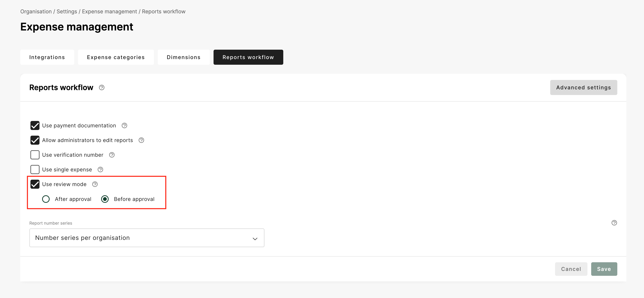Click the Advanced settings button
Image resolution: width=644 pixels, height=298 pixels.
(583, 87)
